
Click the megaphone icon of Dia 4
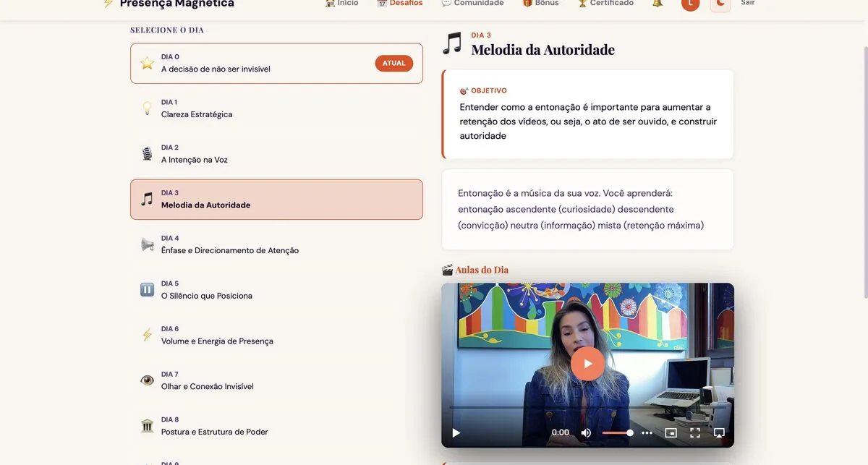147,244
